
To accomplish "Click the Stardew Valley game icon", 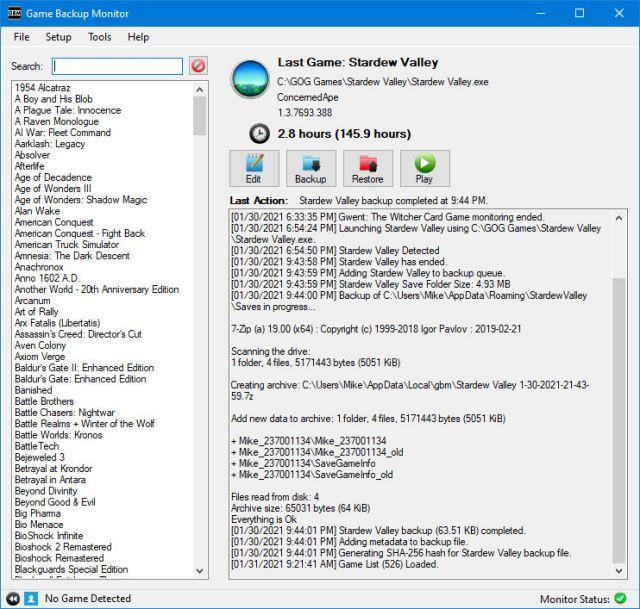I will (x=250, y=79).
